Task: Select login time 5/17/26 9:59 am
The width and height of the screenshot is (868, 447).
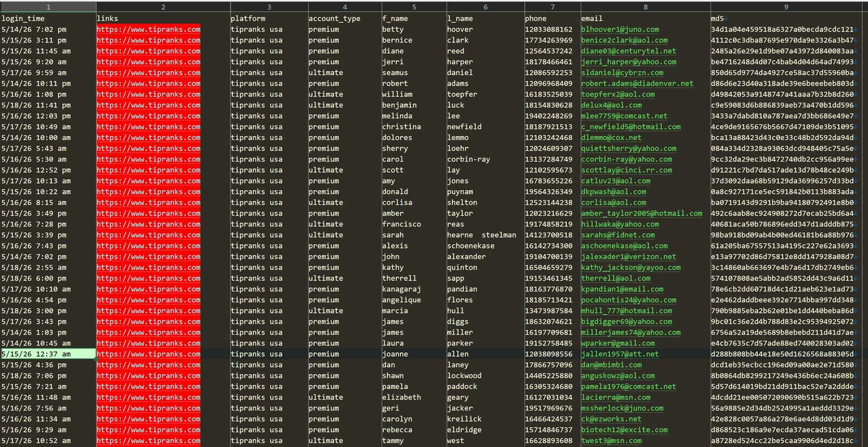Action: tap(34, 73)
